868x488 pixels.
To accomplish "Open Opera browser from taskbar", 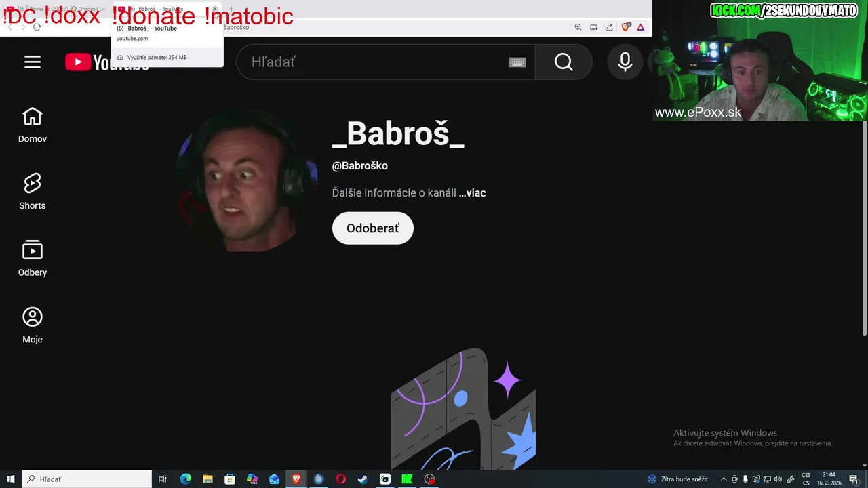I will [x=340, y=479].
